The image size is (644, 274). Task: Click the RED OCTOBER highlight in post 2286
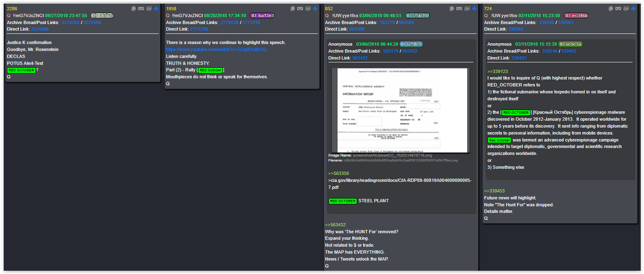21,70
